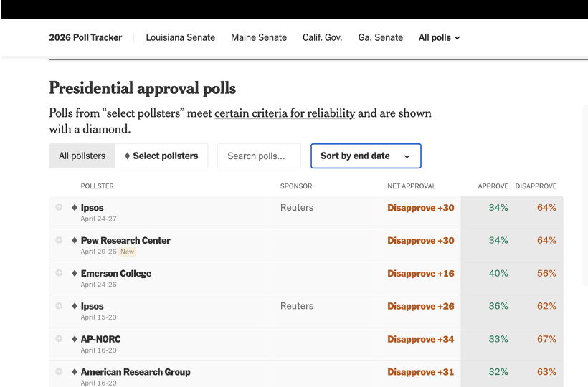Click the diamond icon on Ipsos April 15-20
Image resolution: width=588 pixels, height=387 pixels.
[75, 306]
